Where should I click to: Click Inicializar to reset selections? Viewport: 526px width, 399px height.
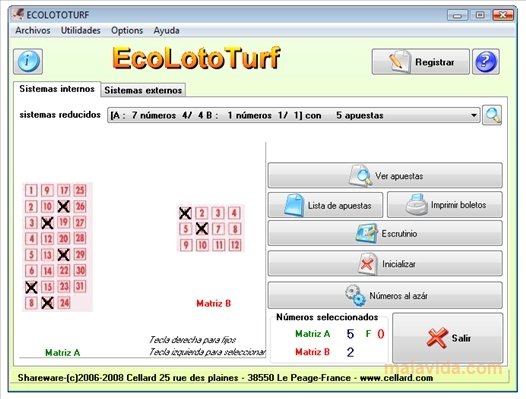[x=385, y=264]
